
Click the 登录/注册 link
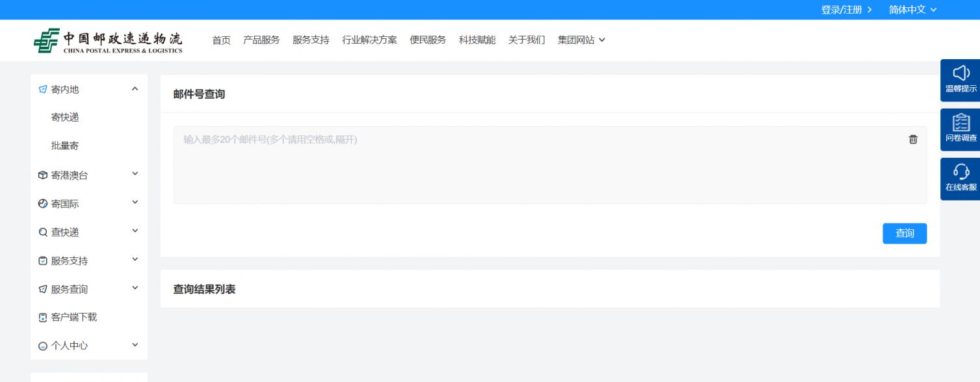[847, 10]
